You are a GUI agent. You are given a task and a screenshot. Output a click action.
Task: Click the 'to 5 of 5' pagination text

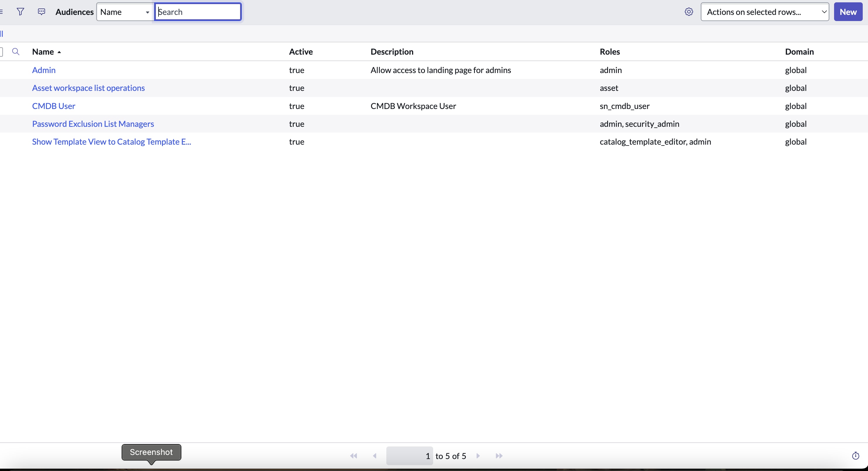tap(451, 456)
